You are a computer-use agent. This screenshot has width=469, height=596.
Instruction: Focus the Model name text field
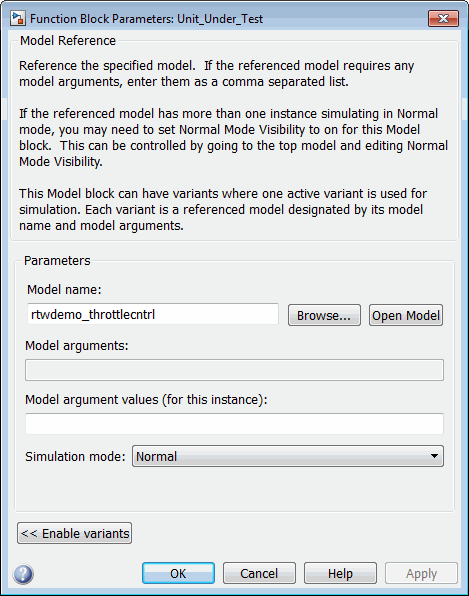tap(153, 314)
